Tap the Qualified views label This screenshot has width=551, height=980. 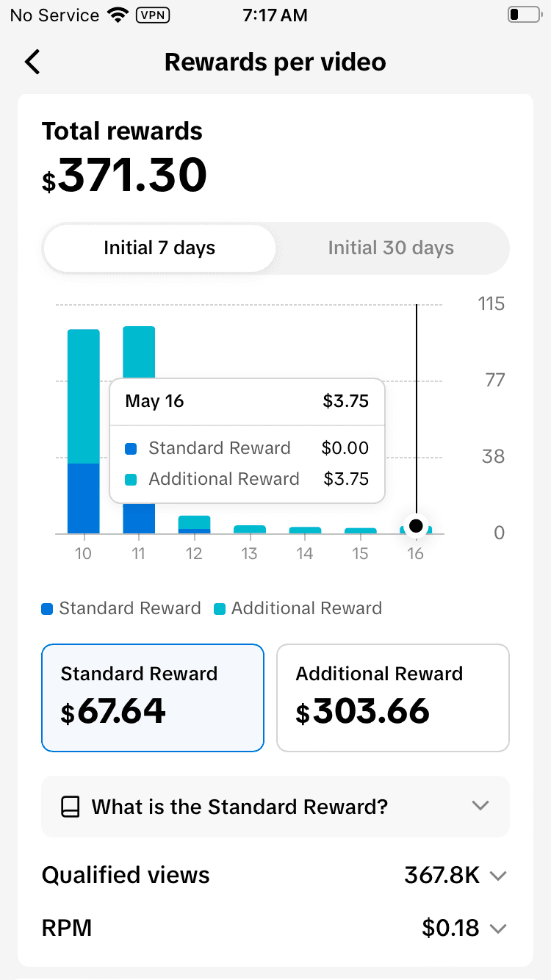(x=126, y=875)
